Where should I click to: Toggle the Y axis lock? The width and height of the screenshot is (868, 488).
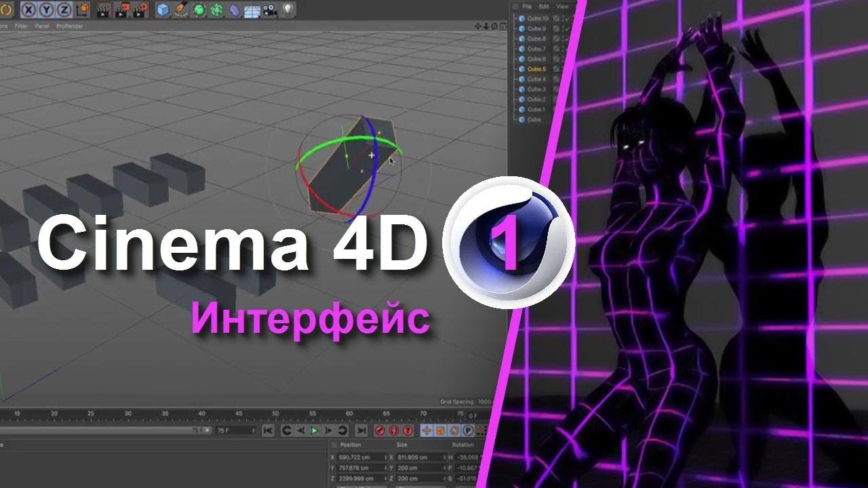tap(47, 9)
